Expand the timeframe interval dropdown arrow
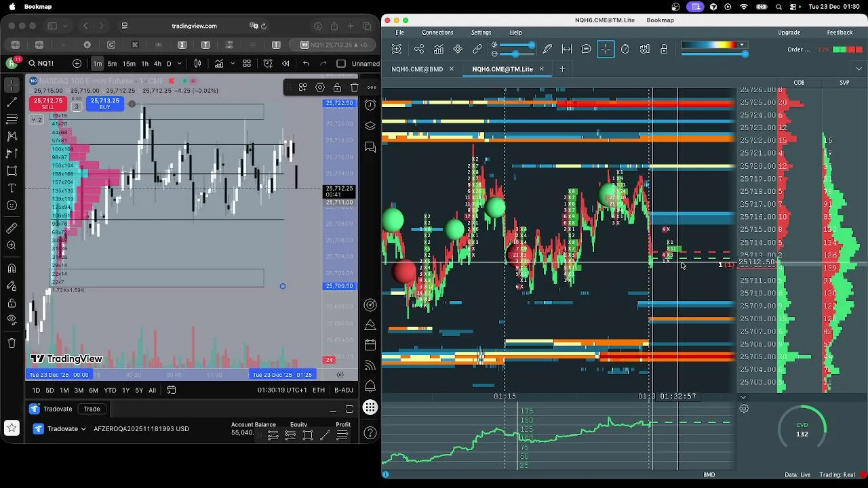This screenshot has width=868, height=488. tap(179, 64)
